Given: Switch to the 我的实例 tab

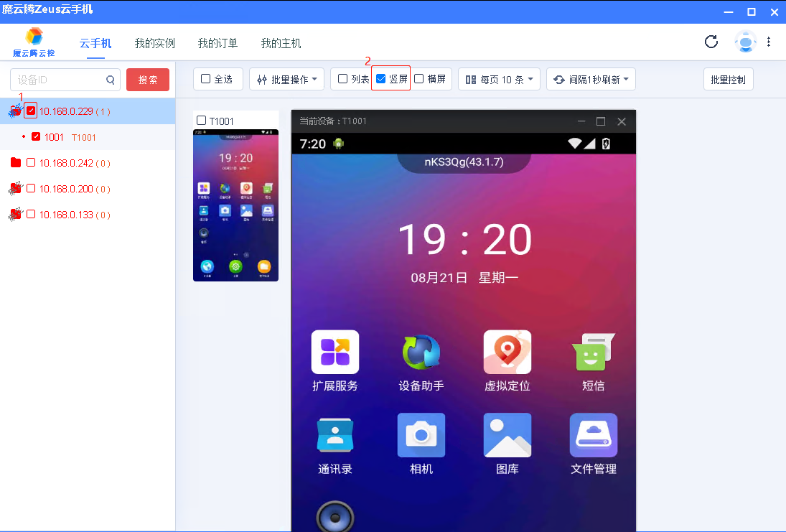Looking at the screenshot, I should coord(154,43).
